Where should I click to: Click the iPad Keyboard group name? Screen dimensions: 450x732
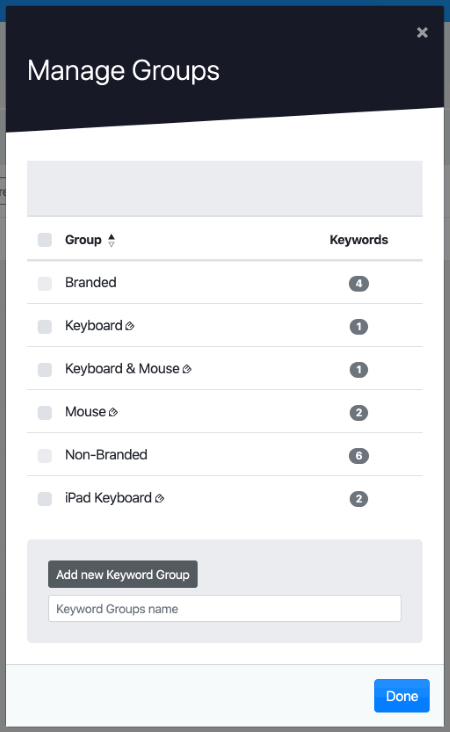[x=108, y=498]
